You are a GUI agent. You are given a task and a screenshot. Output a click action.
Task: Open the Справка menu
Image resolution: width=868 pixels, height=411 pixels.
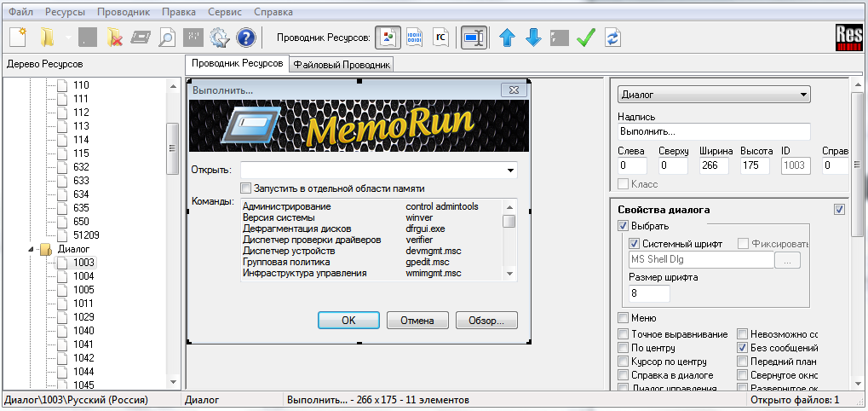pyautogui.click(x=273, y=12)
